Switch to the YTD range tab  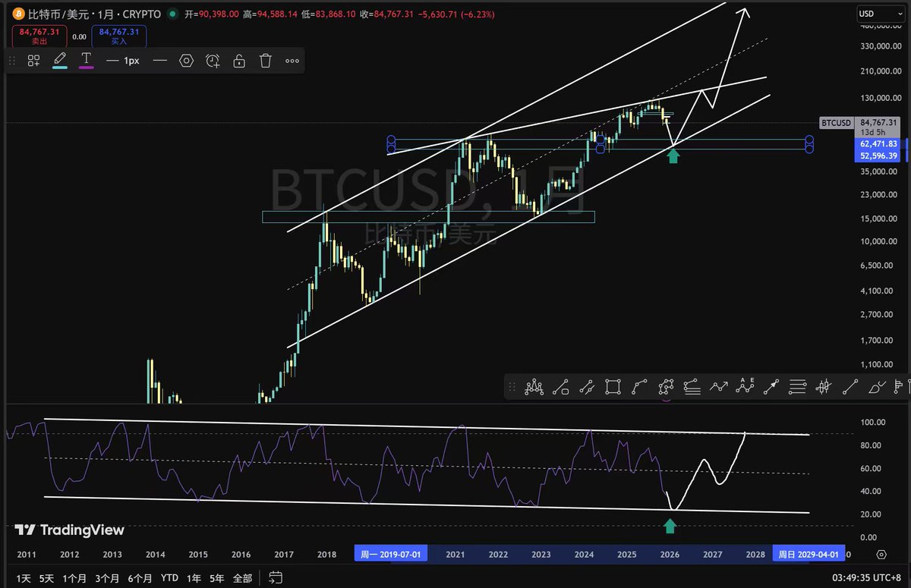click(x=169, y=577)
